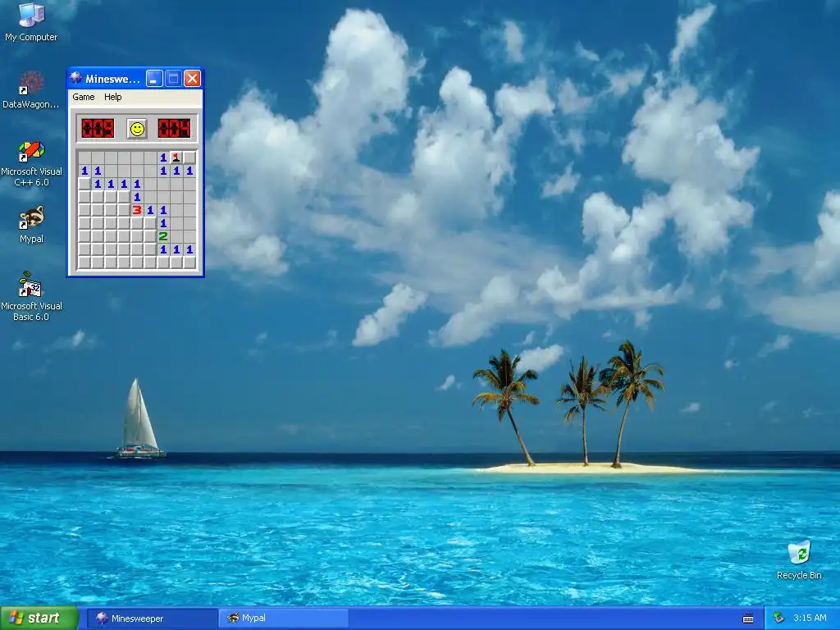Close the Minesweeper window

point(192,79)
